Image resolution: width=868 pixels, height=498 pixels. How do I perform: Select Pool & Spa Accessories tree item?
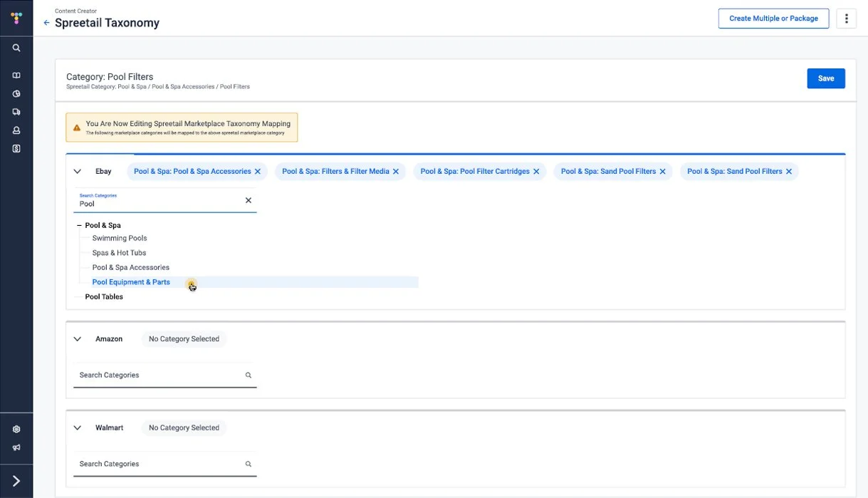131,268
